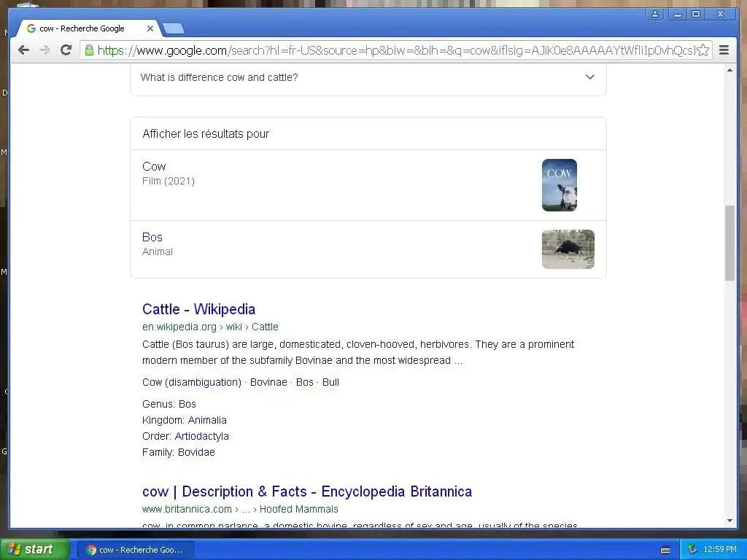The width and height of the screenshot is (747, 560).
Task: Minimize the Chrome window
Action: [677, 15]
